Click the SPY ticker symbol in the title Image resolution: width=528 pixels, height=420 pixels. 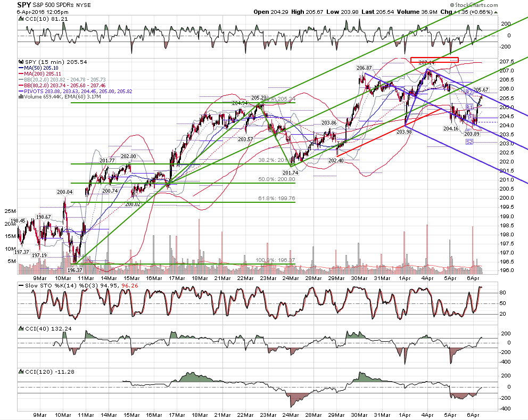click(x=24, y=5)
